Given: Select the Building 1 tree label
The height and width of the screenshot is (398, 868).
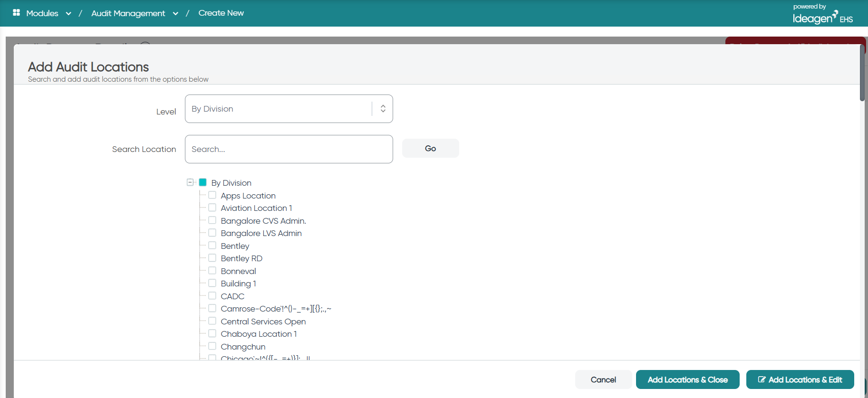Looking at the screenshot, I should [x=238, y=284].
